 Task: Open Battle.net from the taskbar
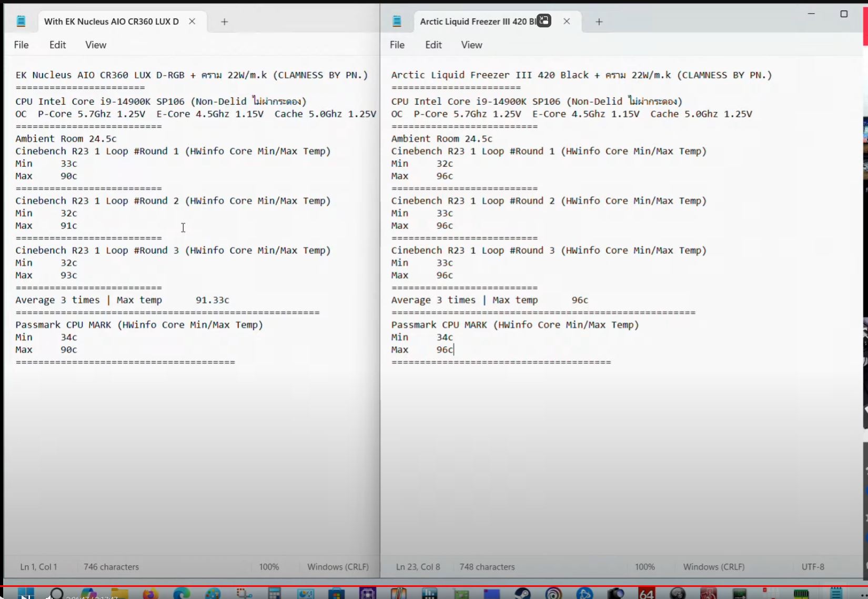(x=584, y=594)
